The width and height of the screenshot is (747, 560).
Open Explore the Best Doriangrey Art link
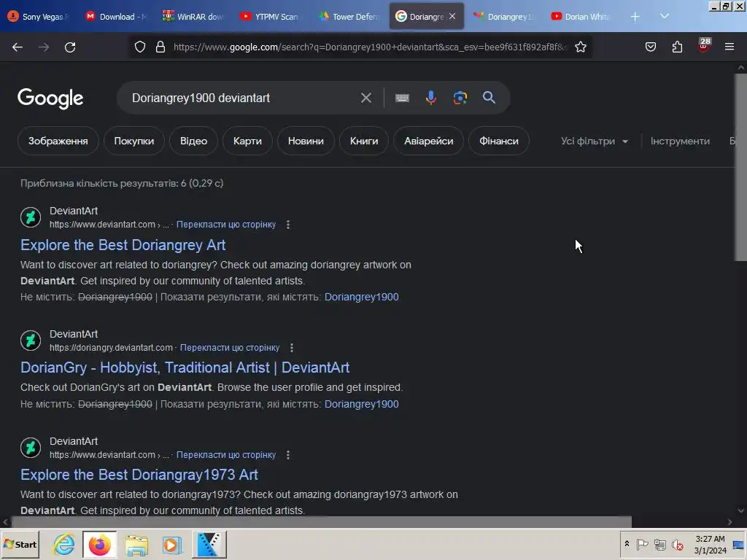(x=123, y=245)
